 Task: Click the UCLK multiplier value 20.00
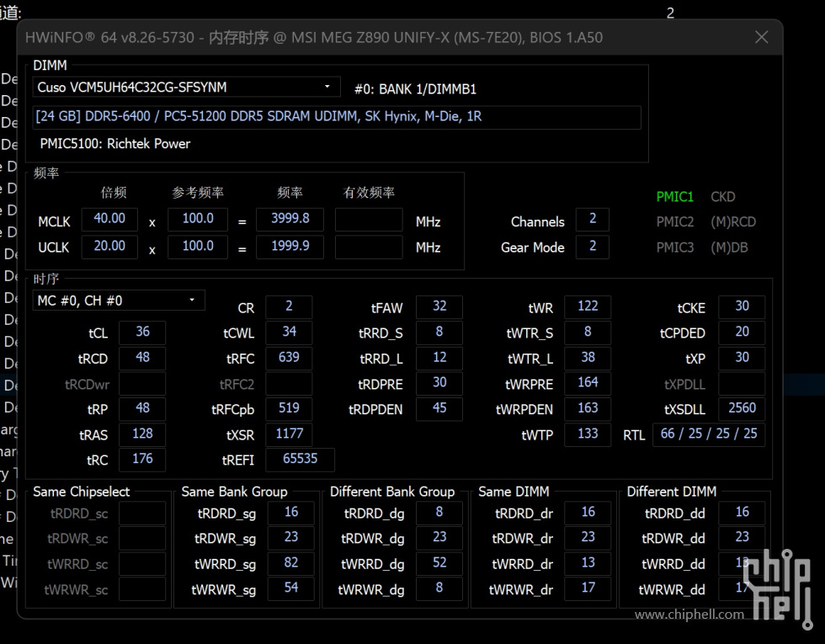click(109, 246)
